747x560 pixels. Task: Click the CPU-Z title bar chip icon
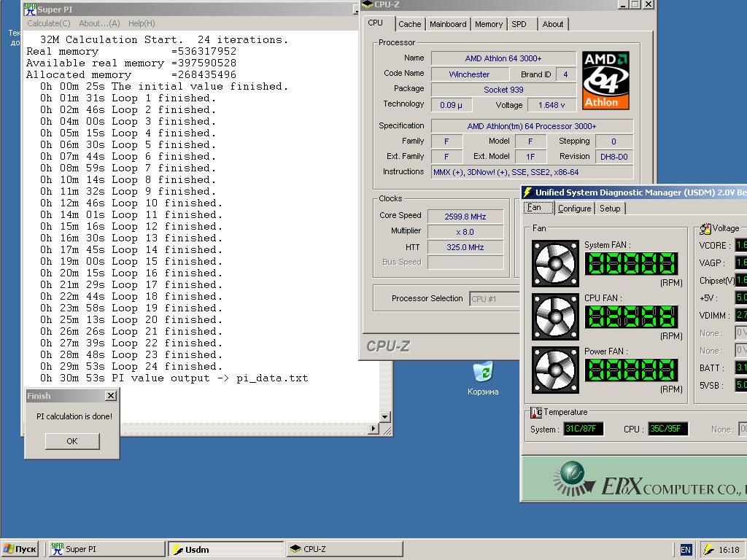368,4
